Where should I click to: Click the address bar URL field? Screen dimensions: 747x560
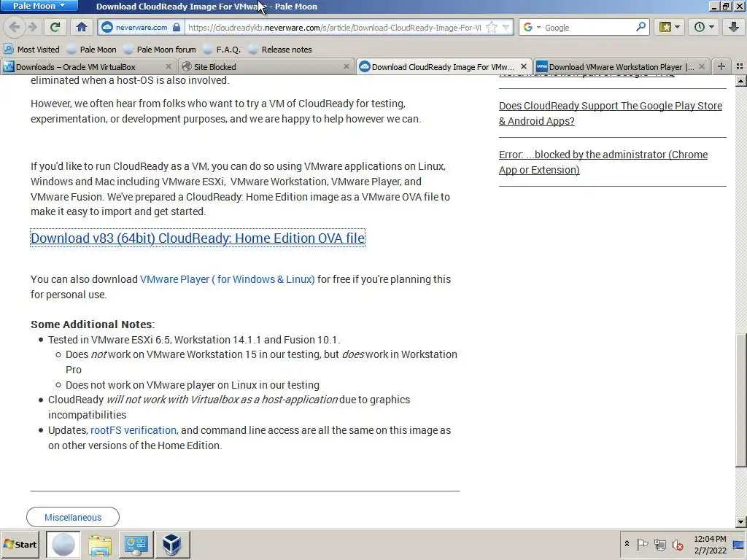tap(333, 27)
